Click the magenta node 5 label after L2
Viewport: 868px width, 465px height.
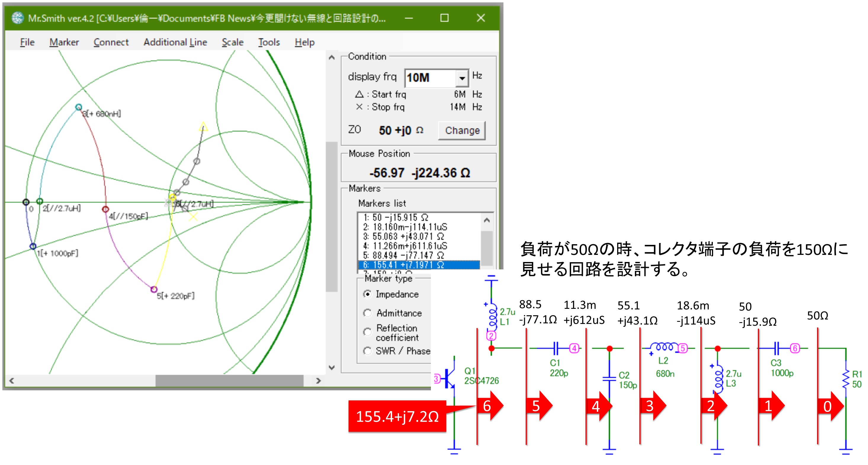[683, 348]
